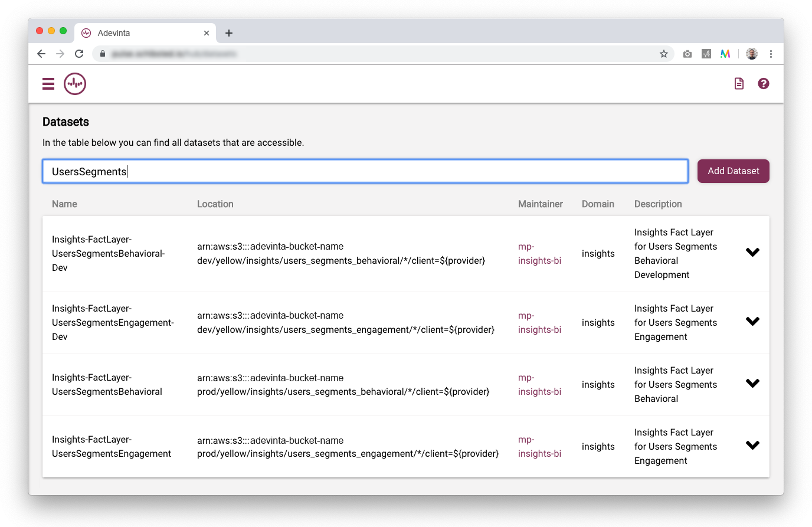The height and width of the screenshot is (527, 812).
Task: Open a new browser tab
Action: point(229,33)
